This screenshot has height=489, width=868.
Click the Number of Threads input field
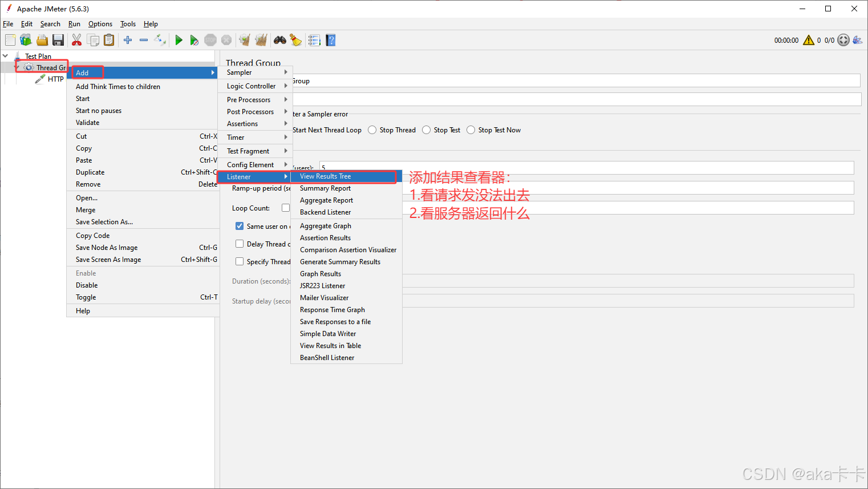tap(586, 168)
